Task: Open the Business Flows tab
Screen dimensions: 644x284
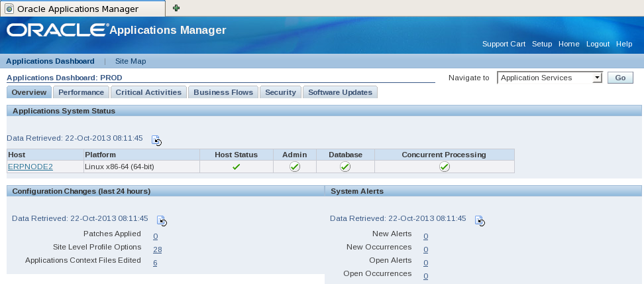Action: click(223, 92)
